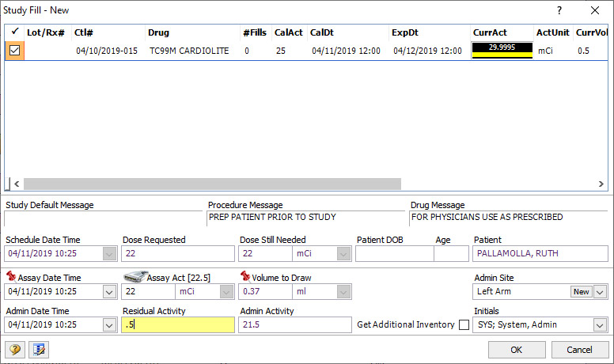Click the Dose Requested field
This screenshot has height=364, width=614.
(x=178, y=253)
